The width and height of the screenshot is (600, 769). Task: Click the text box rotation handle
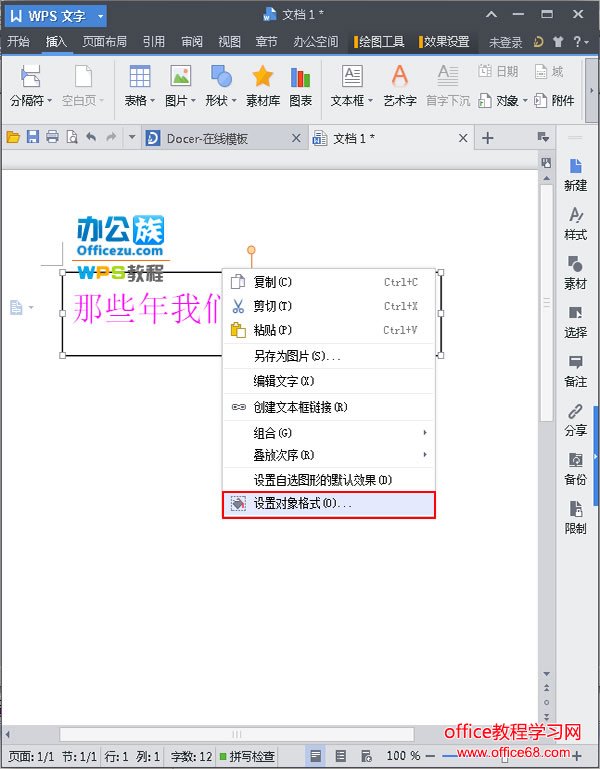[251, 250]
